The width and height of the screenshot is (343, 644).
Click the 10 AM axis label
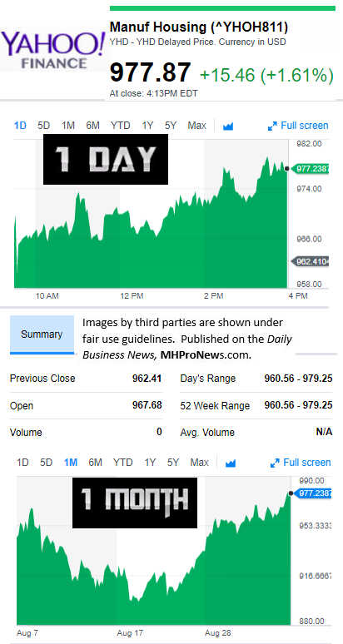[47, 295]
